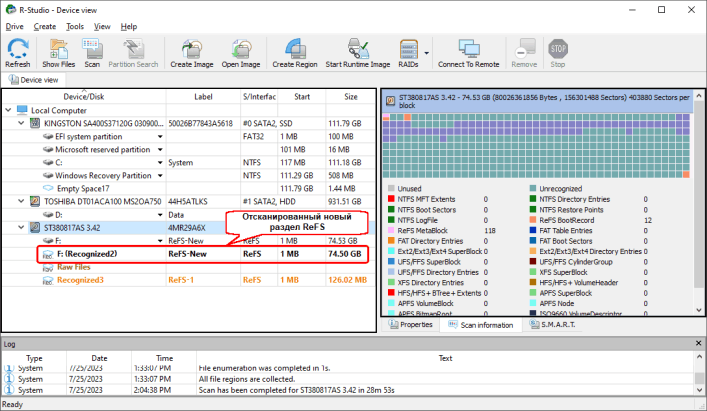Click the TOSHIBA drive disk icon
This screenshot has height=411, width=707.
[x=35, y=201]
